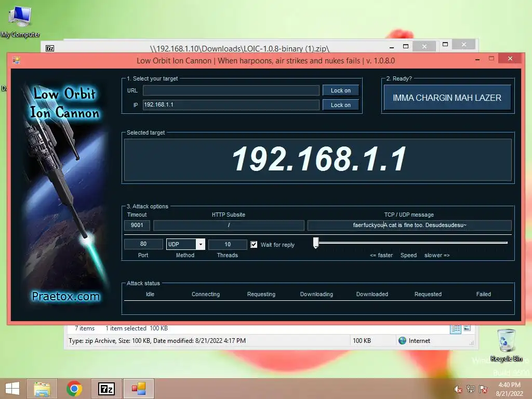Click the Internet zone globe icon
Image resolution: width=532 pixels, height=399 pixels.
403,341
